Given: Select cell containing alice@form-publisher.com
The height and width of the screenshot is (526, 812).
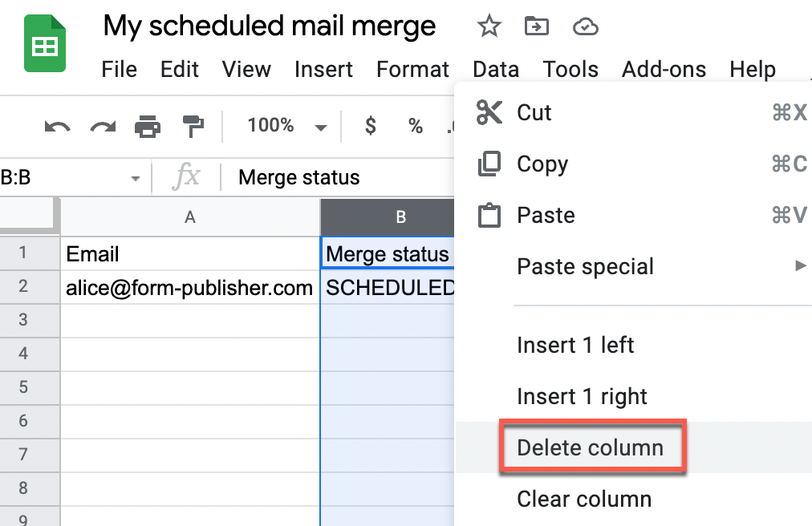Looking at the screenshot, I should (189, 288).
